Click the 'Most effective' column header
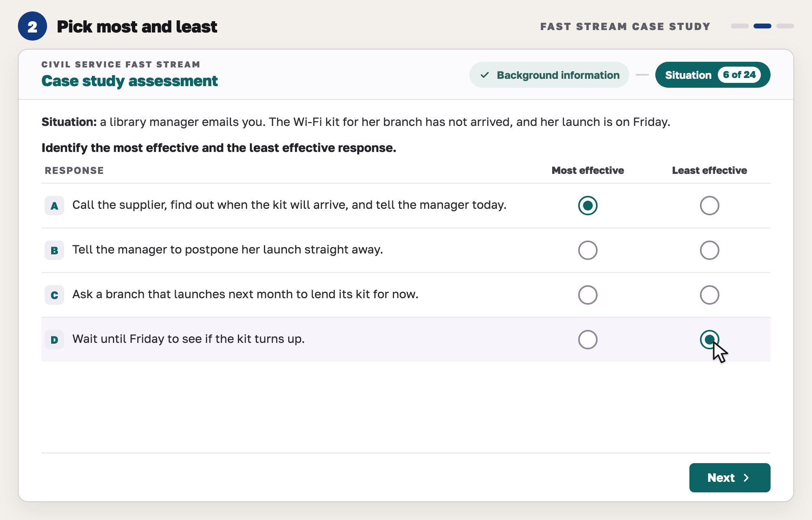The width and height of the screenshot is (812, 520). (x=587, y=170)
